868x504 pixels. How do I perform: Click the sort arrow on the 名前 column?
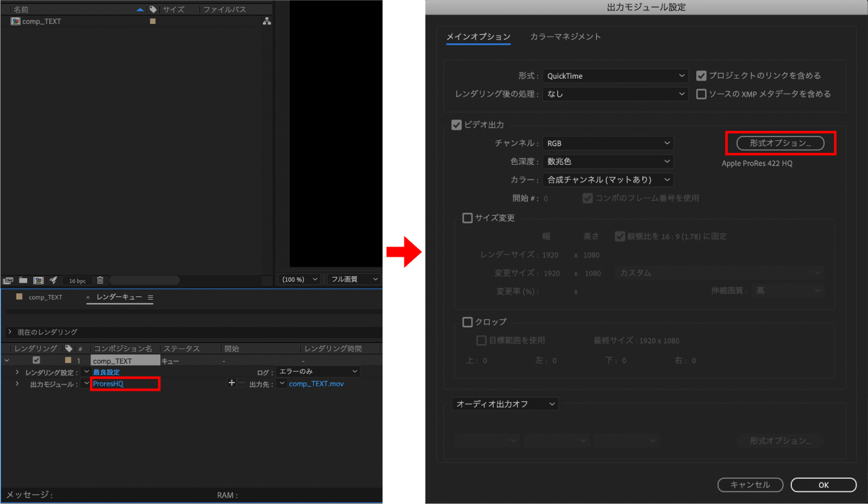pyautogui.click(x=140, y=9)
